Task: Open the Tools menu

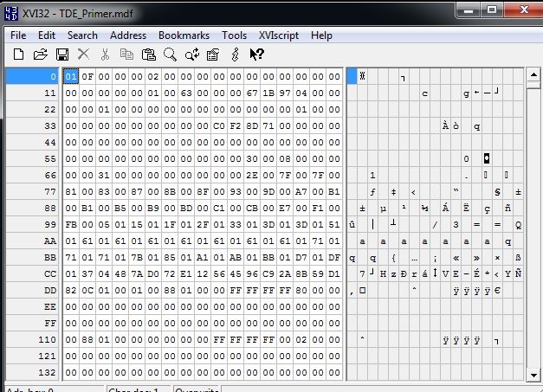Action: point(234,35)
